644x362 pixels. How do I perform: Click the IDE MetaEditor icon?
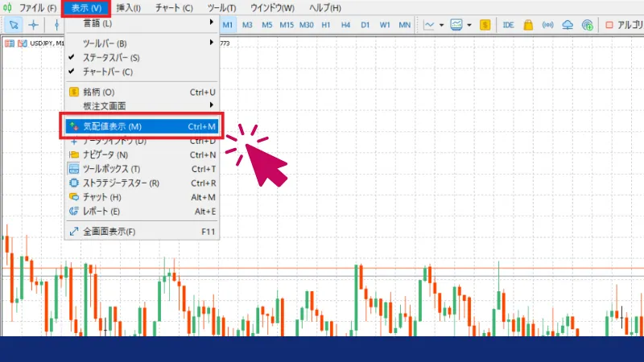click(x=508, y=25)
